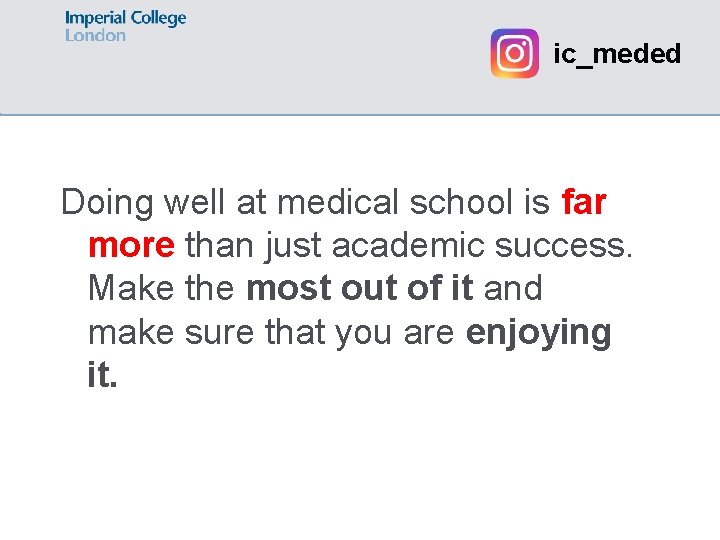Click the word "Make" starting the third line
The height and width of the screenshot is (540, 720).
[x=130, y=289]
